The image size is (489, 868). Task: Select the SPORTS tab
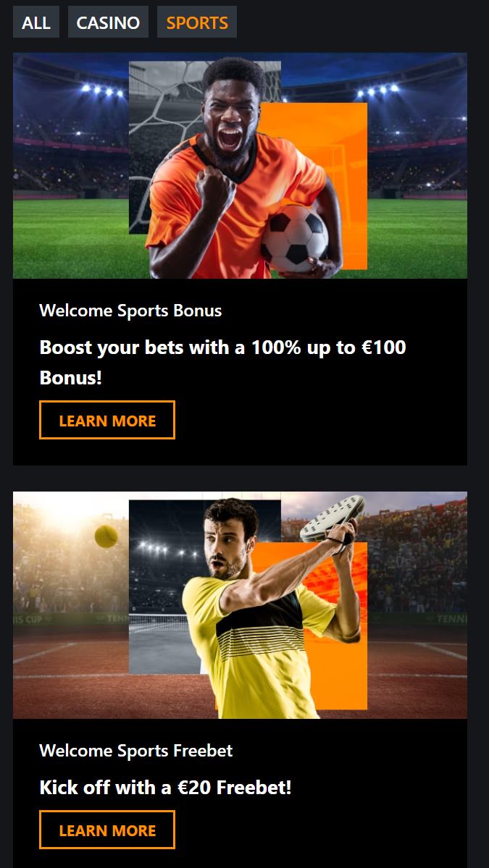[197, 22]
